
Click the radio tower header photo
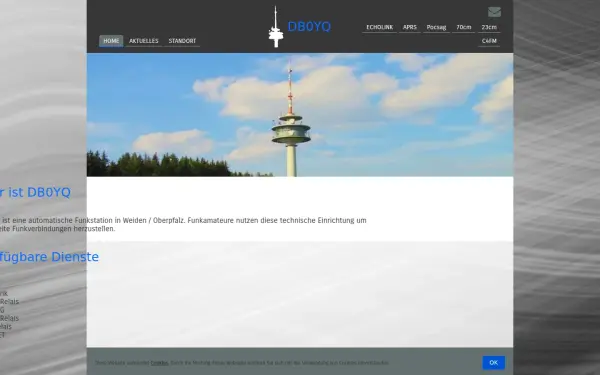(300, 115)
